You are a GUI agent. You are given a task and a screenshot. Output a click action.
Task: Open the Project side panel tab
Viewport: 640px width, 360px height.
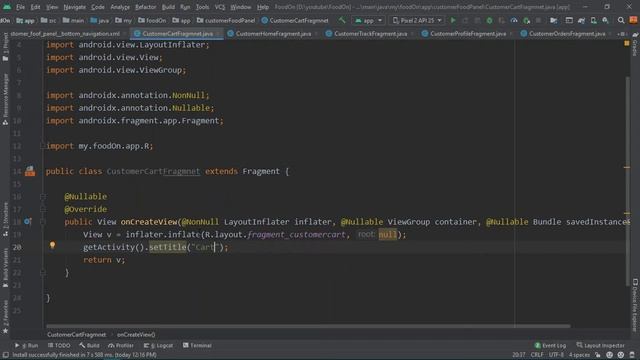pyautogui.click(x=5, y=47)
